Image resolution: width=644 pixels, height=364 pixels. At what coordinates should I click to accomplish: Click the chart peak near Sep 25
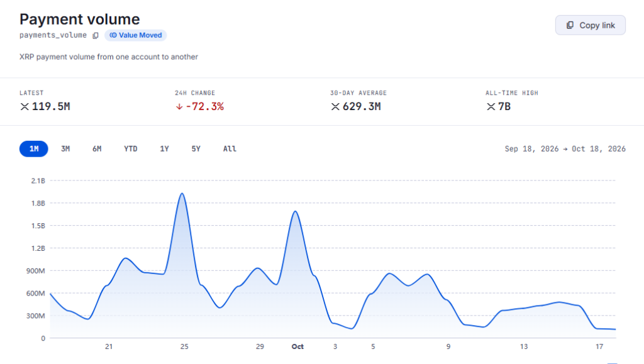[182, 193]
